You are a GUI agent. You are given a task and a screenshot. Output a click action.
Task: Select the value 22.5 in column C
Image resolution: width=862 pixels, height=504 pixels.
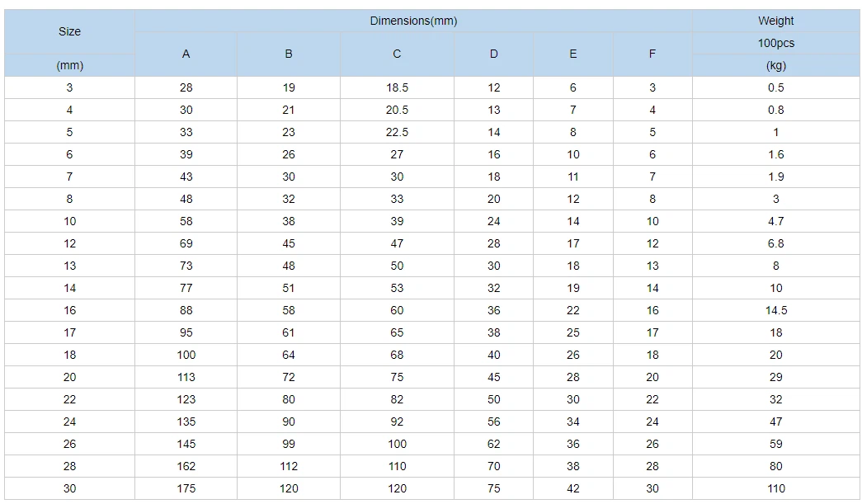[x=397, y=133]
